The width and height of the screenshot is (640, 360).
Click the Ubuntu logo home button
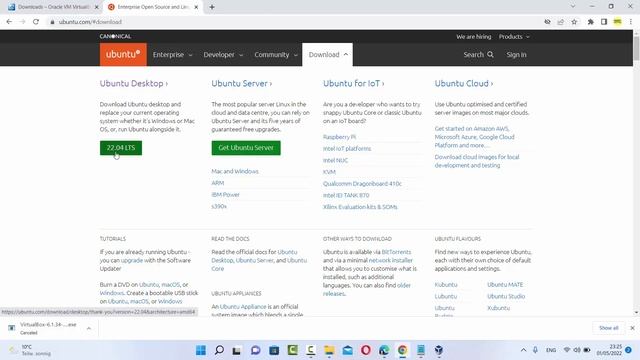pyautogui.click(x=123, y=54)
